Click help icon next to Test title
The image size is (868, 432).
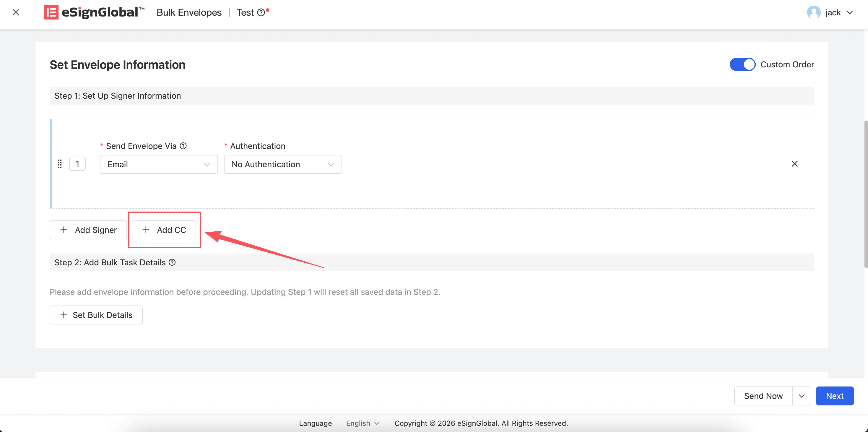coord(261,13)
